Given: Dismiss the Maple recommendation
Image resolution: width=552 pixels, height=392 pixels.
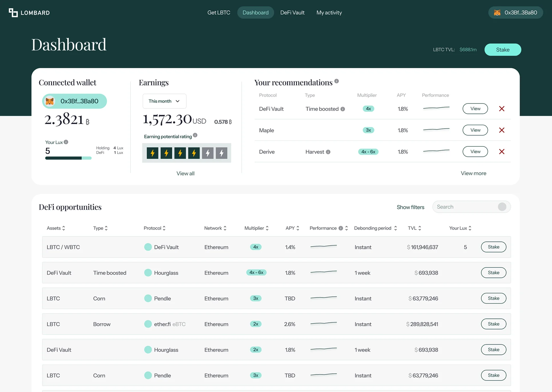Looking at the screenshot, I should [502, 130].
